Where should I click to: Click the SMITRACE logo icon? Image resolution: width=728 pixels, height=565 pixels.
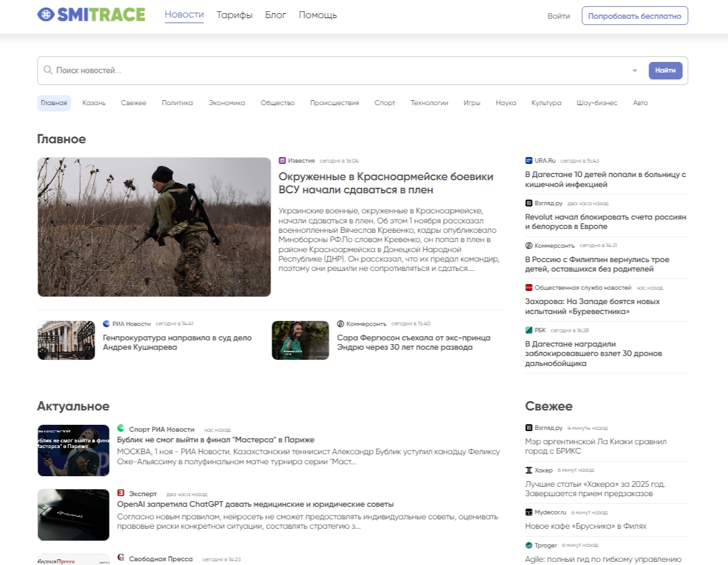pyautogui.click(x=47, y=14)
